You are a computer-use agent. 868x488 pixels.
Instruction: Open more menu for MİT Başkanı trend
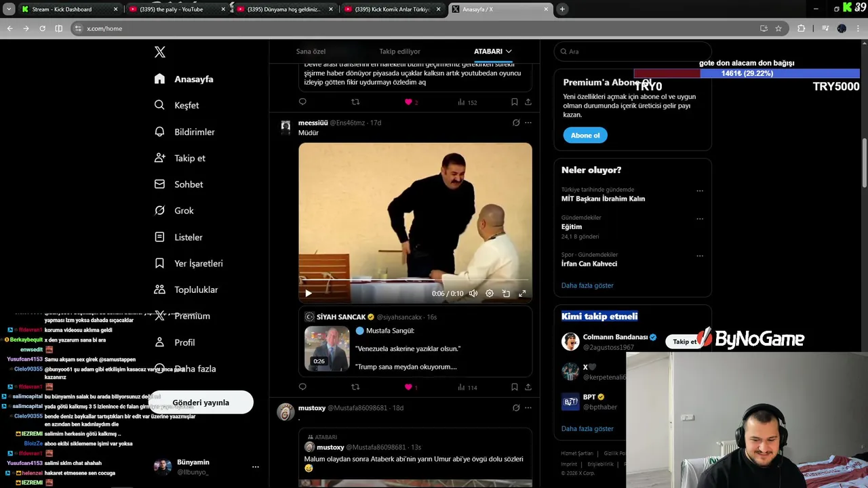[700, 191]
